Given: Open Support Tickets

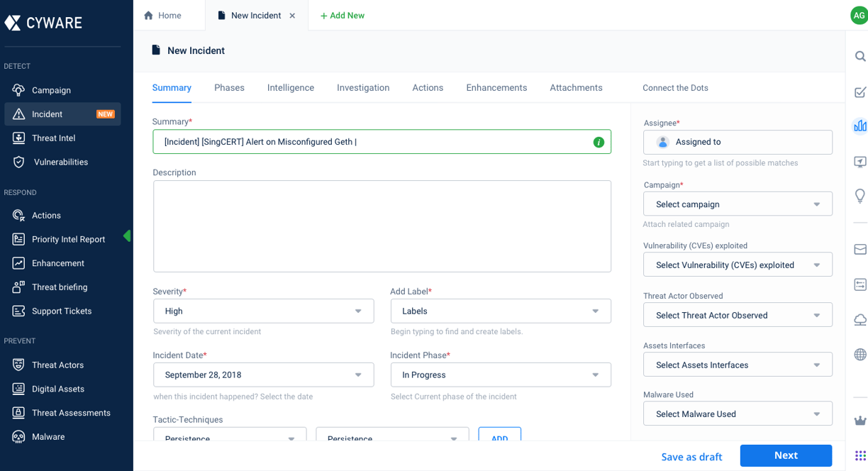Looking at the screenshot, I should pyautogui.click(x=62, y=311).
